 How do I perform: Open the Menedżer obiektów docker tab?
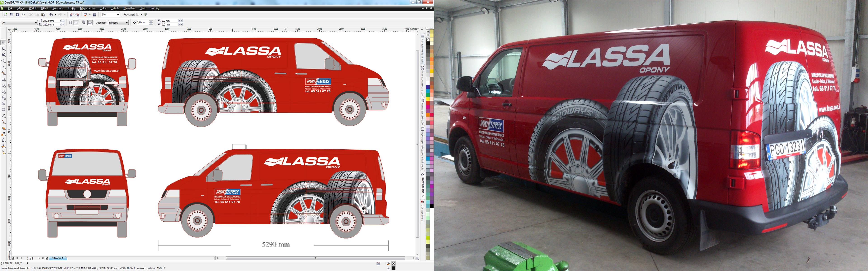pos(422,112)
